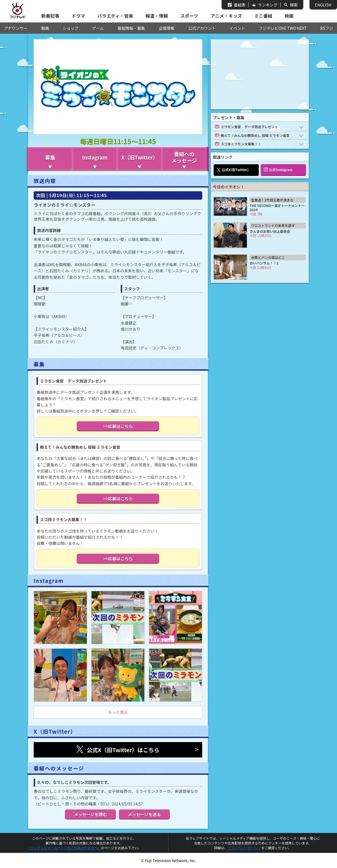Click the X logo in 公式X(旧Twitter) sidebar button
Viewport: 337px width, 868px height.
pyautogui.click(x=218, y=170)
